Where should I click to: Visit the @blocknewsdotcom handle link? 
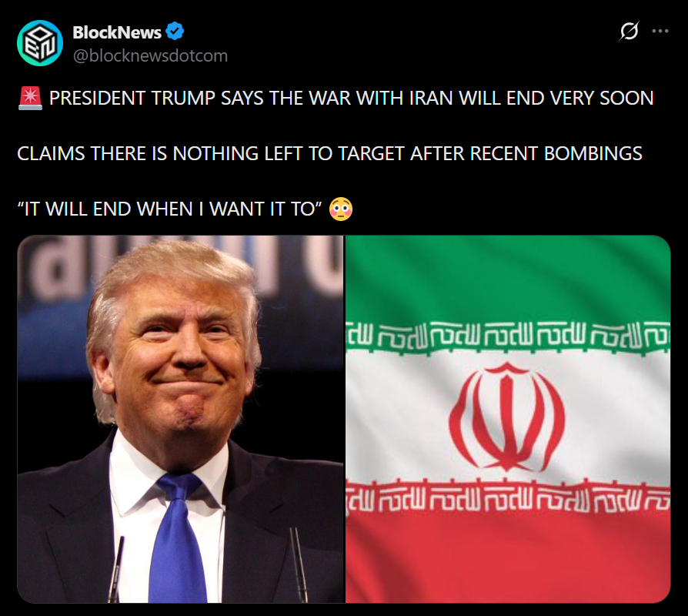click(150, 56)
